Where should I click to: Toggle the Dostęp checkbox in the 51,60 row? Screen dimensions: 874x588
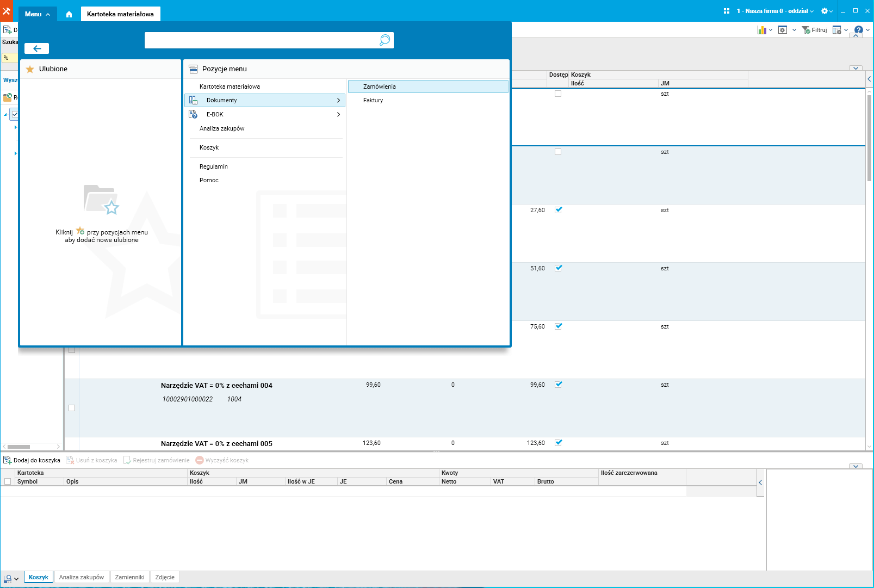tap(558, 268)
